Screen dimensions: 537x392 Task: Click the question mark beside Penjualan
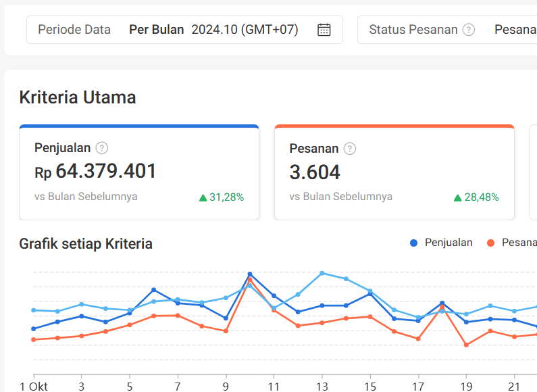point(102,148)
